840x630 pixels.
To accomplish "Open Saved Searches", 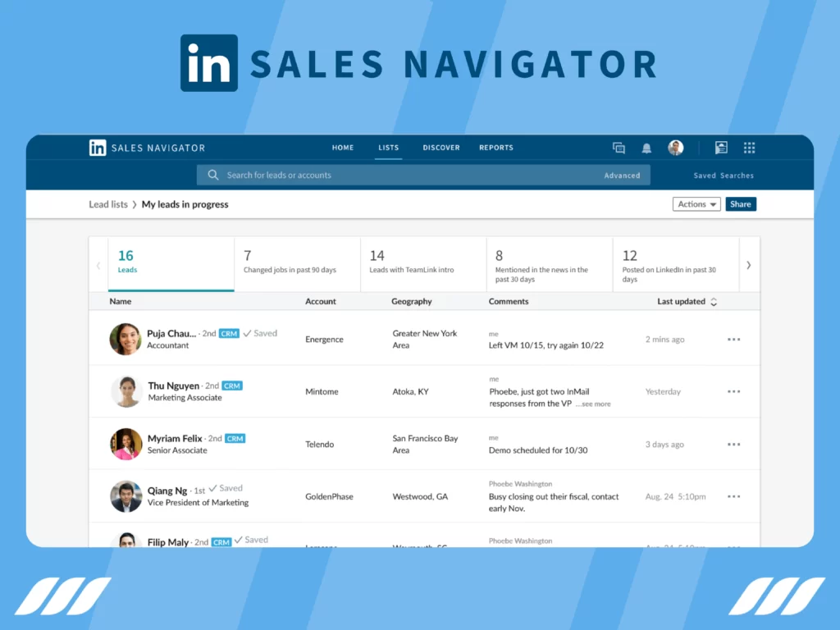I will pos(724,176).
